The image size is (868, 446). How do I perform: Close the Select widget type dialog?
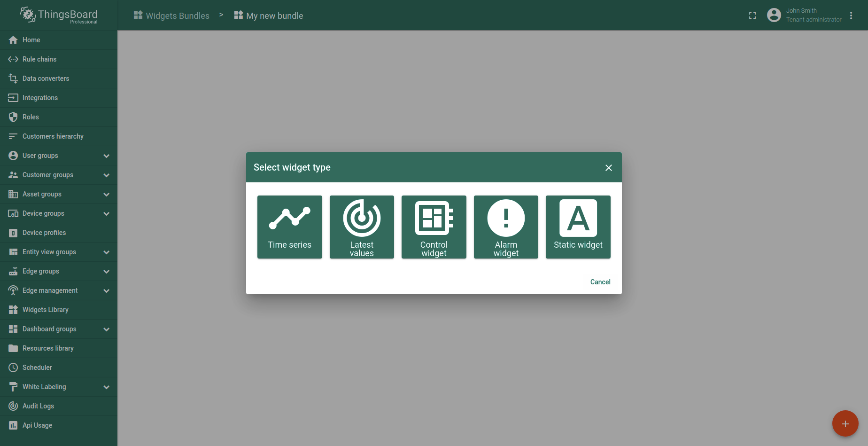(x=609, y=168)
